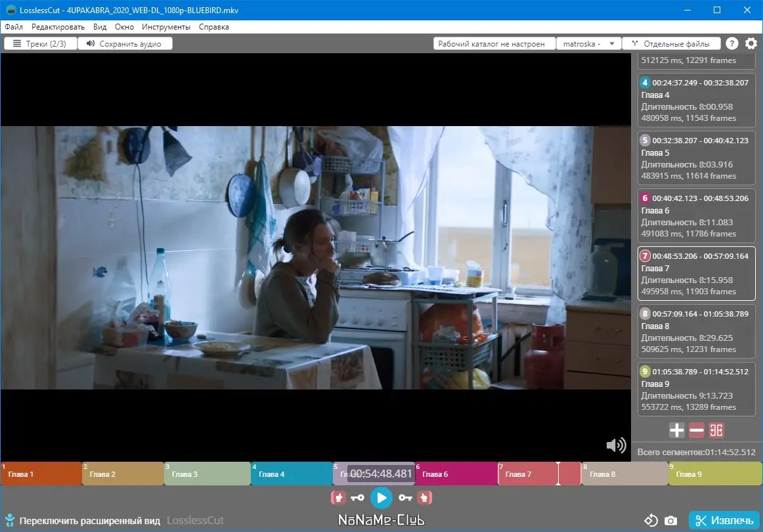Remove current segment with minus icon
This screenshot has height=532, width=763.
coord(696,430)
